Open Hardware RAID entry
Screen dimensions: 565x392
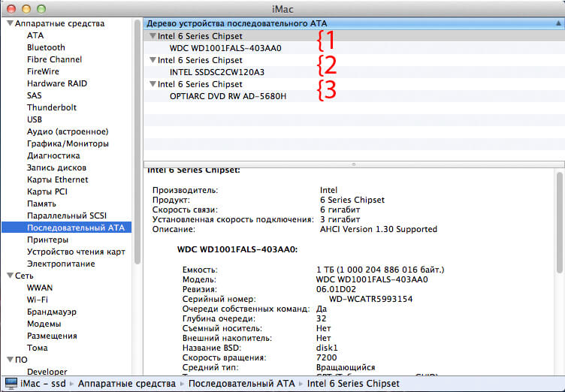tap(57, 83)
